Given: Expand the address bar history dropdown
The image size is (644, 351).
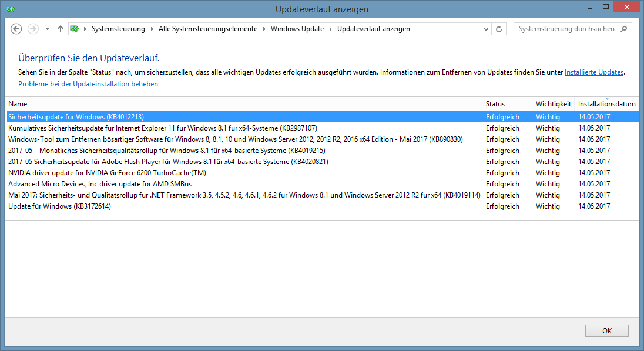Looking at the screenshot, I should [486, 29].
